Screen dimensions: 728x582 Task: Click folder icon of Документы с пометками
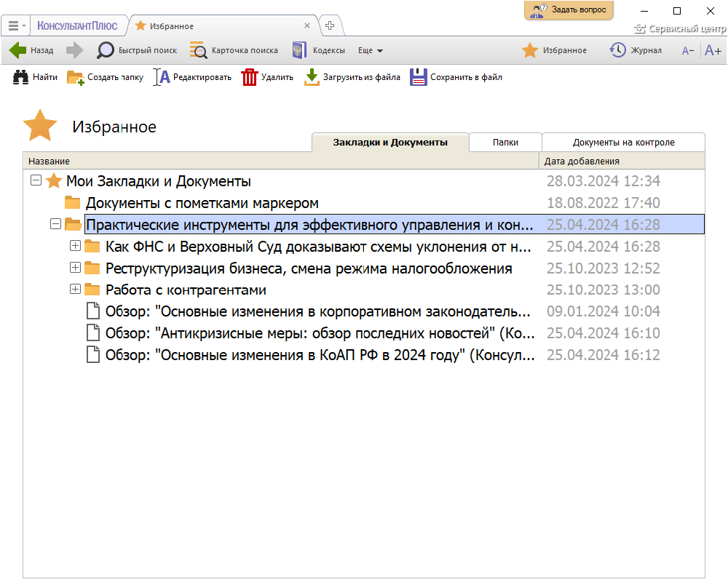(72, 202)
